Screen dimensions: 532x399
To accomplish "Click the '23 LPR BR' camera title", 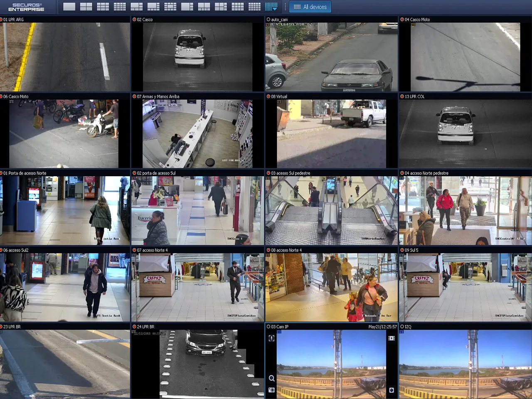I will tap(12, 327).
